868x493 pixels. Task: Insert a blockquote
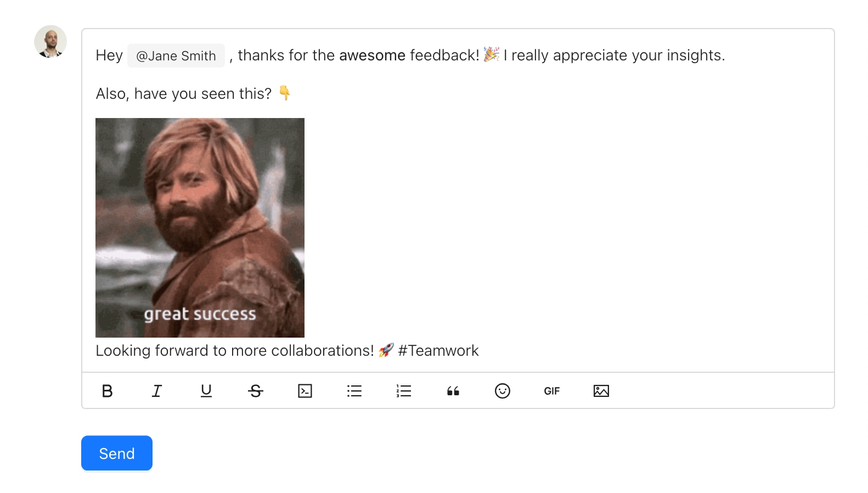tap(453, 391)
